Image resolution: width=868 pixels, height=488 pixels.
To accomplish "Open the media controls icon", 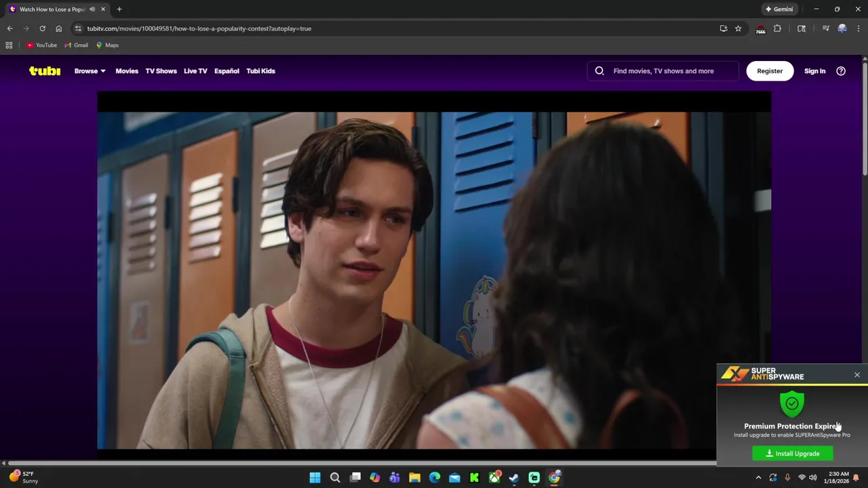I will pos(825,28).
